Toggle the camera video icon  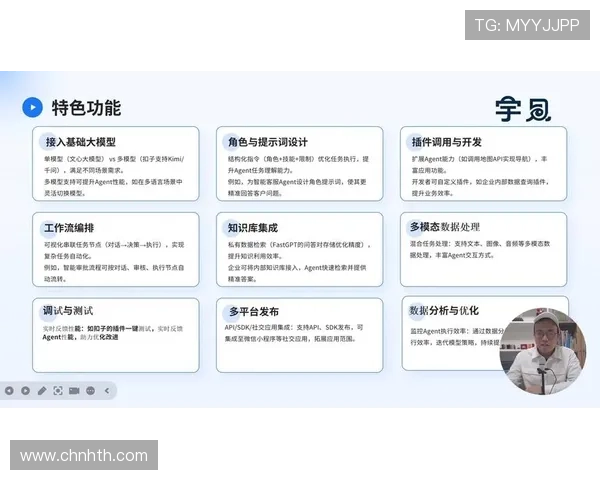(x=74, y=391)
